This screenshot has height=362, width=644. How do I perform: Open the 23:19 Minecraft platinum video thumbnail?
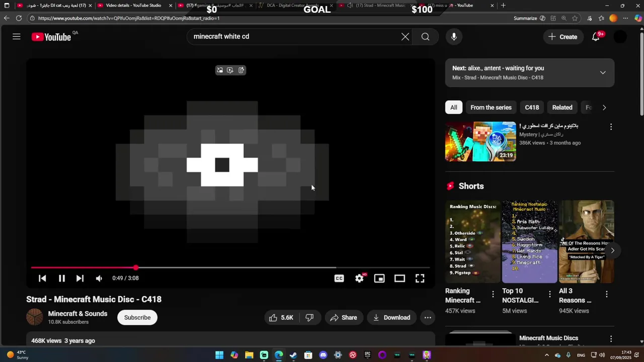pos(480,141)
